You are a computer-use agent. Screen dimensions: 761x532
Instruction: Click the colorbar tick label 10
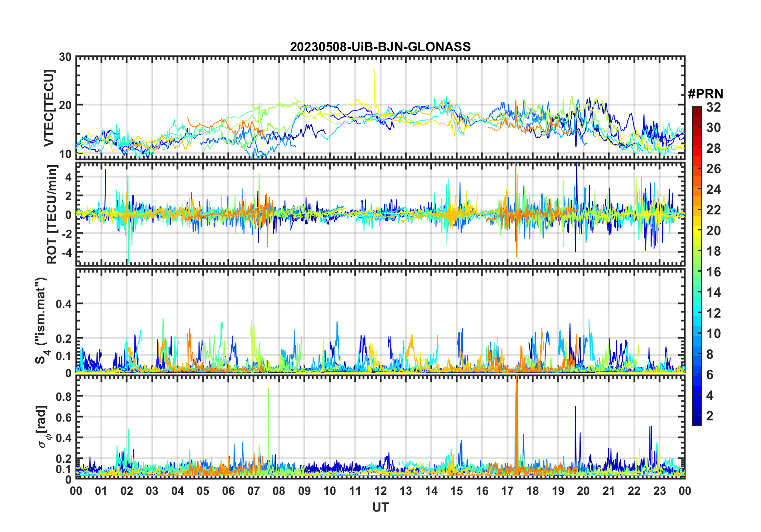713,334
